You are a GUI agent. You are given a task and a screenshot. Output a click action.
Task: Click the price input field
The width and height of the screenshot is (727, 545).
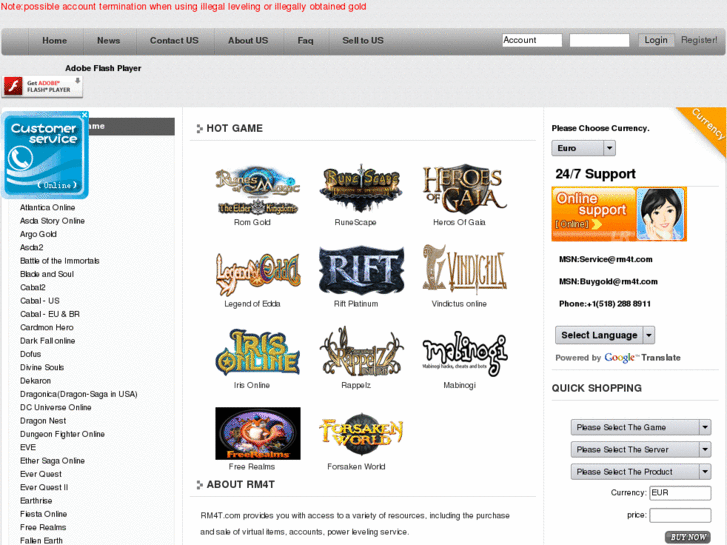point(680,515)
